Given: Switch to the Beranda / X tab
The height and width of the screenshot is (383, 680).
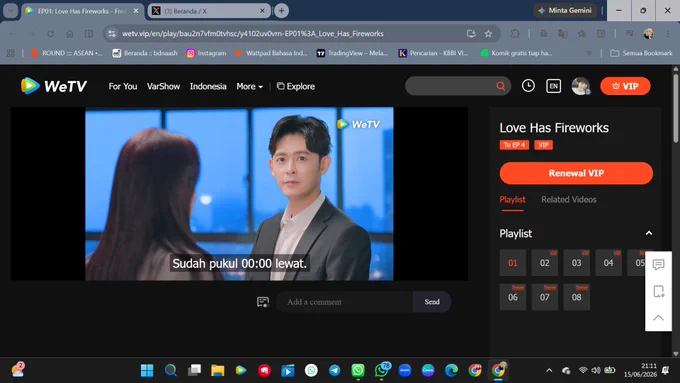Looking at the screenshot, I should (x=209, y=11).
